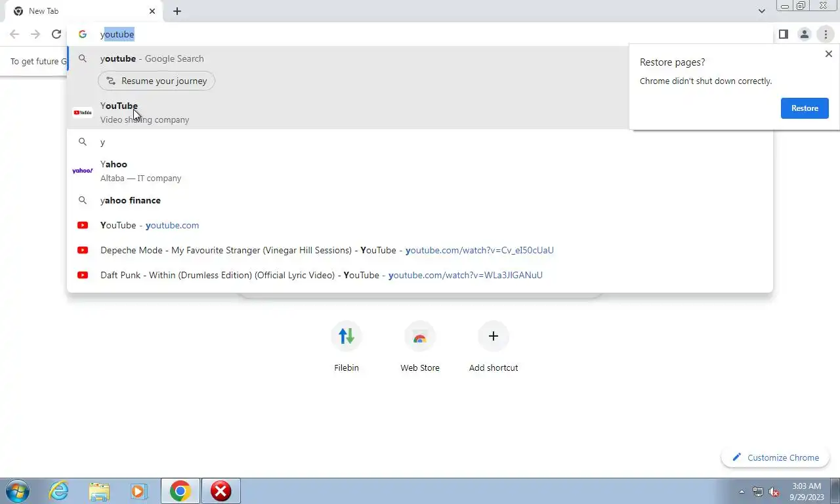Reload the current page
This screenshot has height=504, width=840.
click(x=56, y=34)
